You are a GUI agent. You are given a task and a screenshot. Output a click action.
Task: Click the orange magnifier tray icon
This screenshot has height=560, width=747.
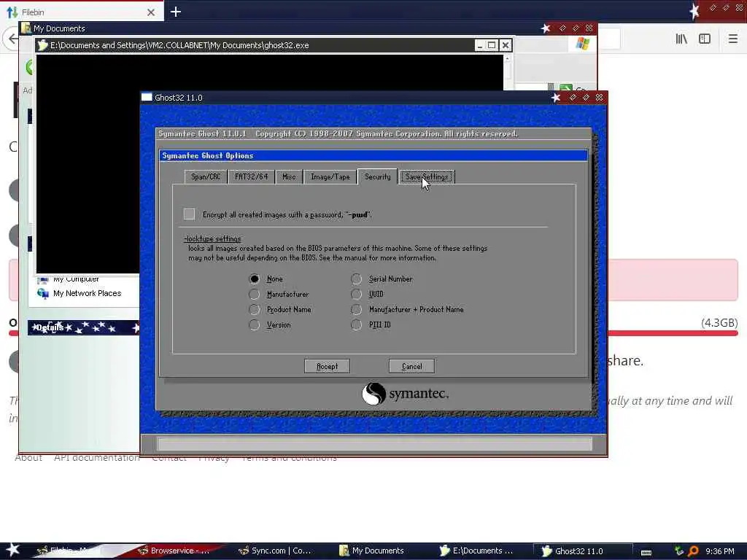(x=693, y=551)
